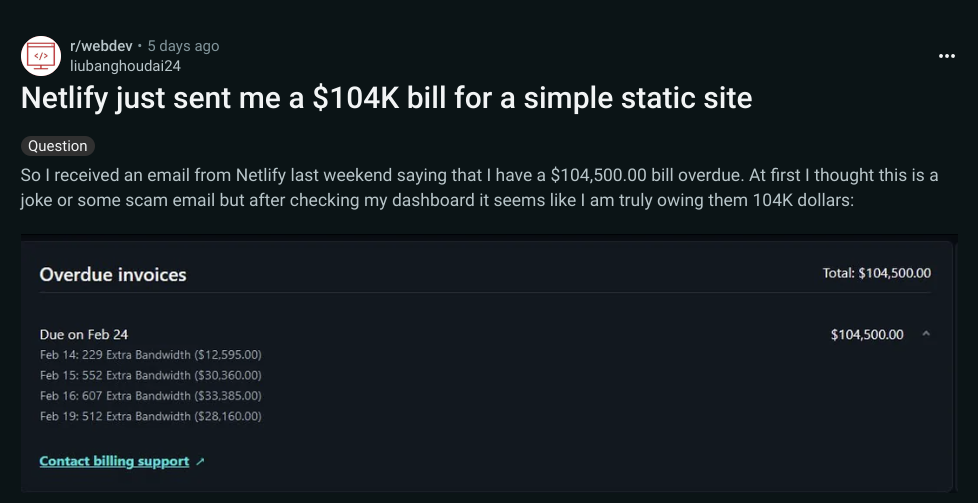Click the "Due on Feb 24" label
Image resolution: width=978 pixels, height=503 pixels.
click(x=84, y=334)
